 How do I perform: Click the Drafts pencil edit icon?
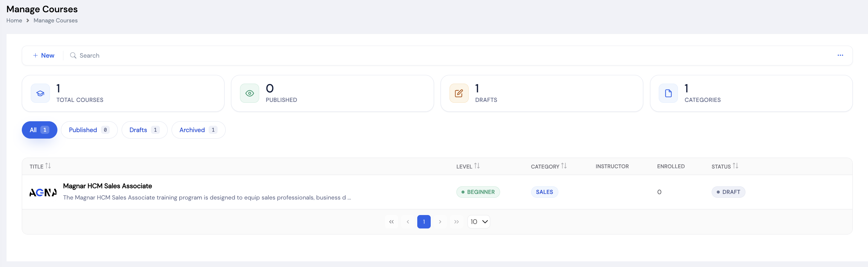pyautogui.click(x=459, y=93)
